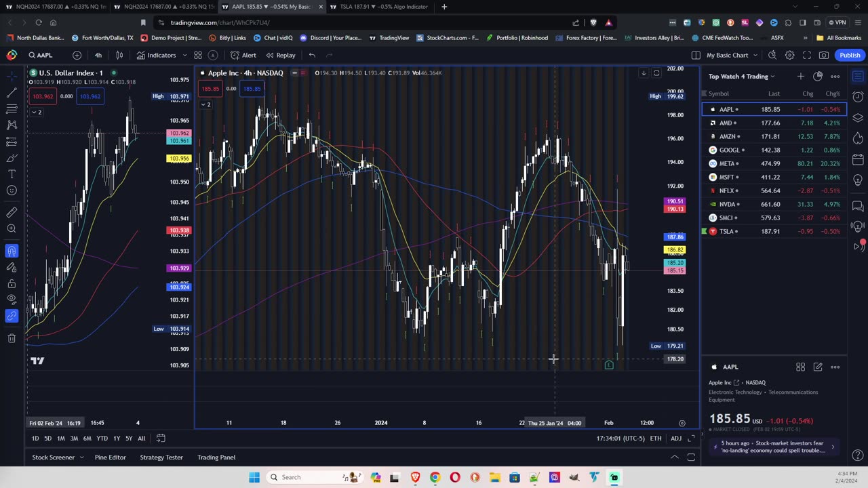The image size is (868, 488).
Task: Switch to TSLA Algo Indicator browser tab
Action: [x=384, y=7]
